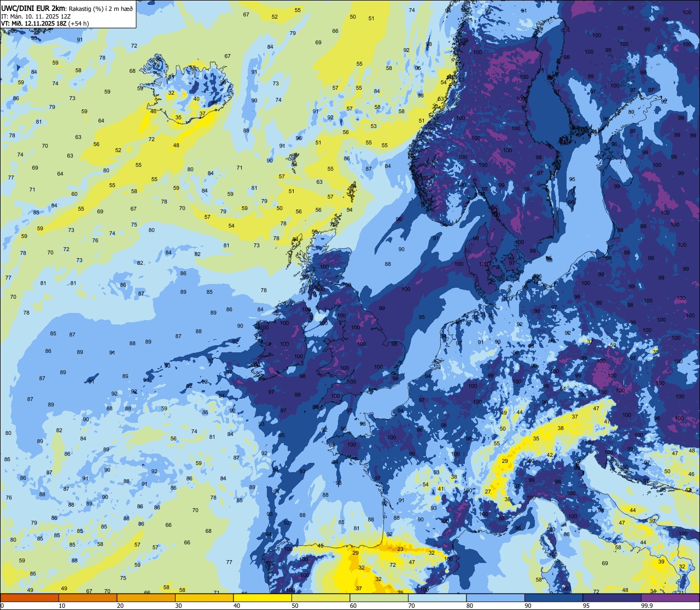
Task: Click the 10–20 orange legend swatch
Action: click(87, 598)
